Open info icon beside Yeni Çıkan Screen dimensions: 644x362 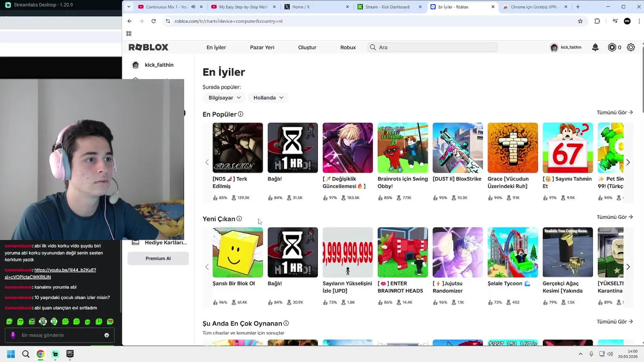tap(239, 219)
